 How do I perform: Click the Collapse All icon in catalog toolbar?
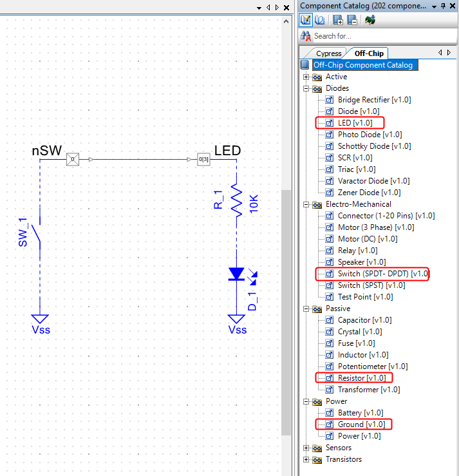click(351, 20)
